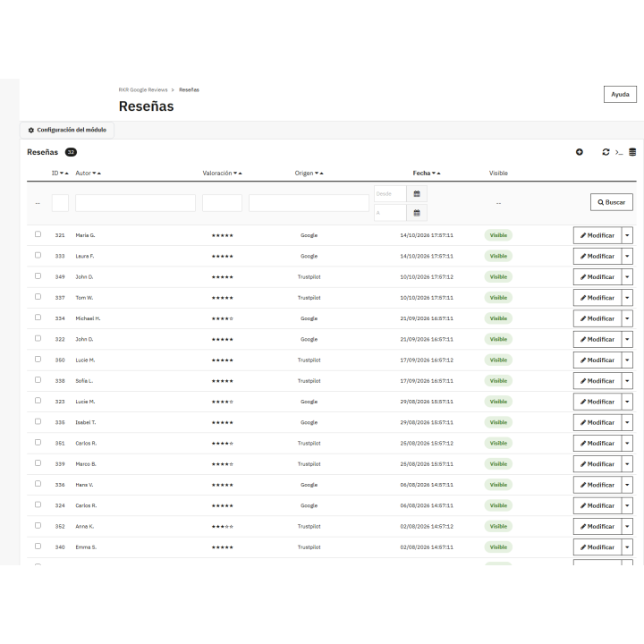Select Michael H. review checkbox
644x644 pixels.
(x=38, y=318)
